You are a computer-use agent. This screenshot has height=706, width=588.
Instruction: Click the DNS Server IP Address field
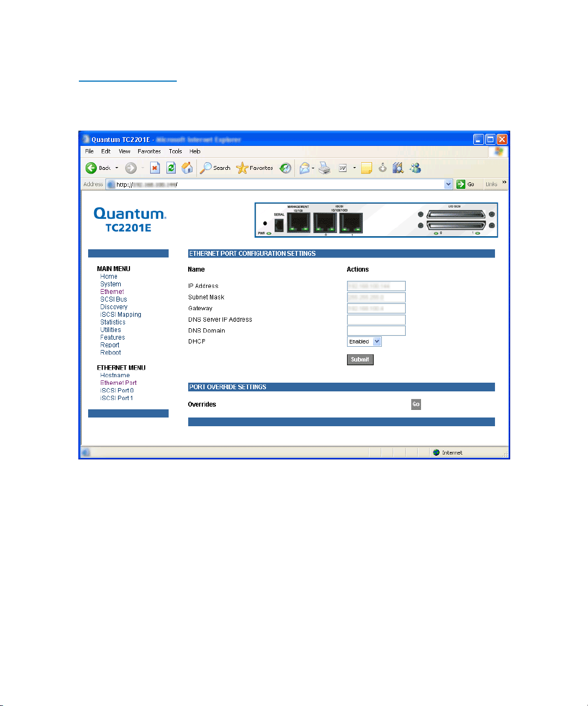tap(376, 320)
